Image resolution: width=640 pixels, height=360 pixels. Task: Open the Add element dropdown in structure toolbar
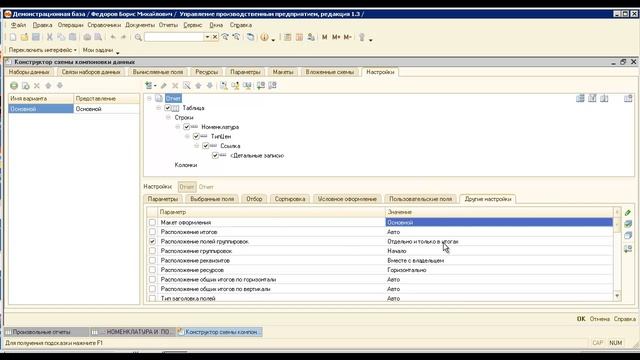pos(151,85)
